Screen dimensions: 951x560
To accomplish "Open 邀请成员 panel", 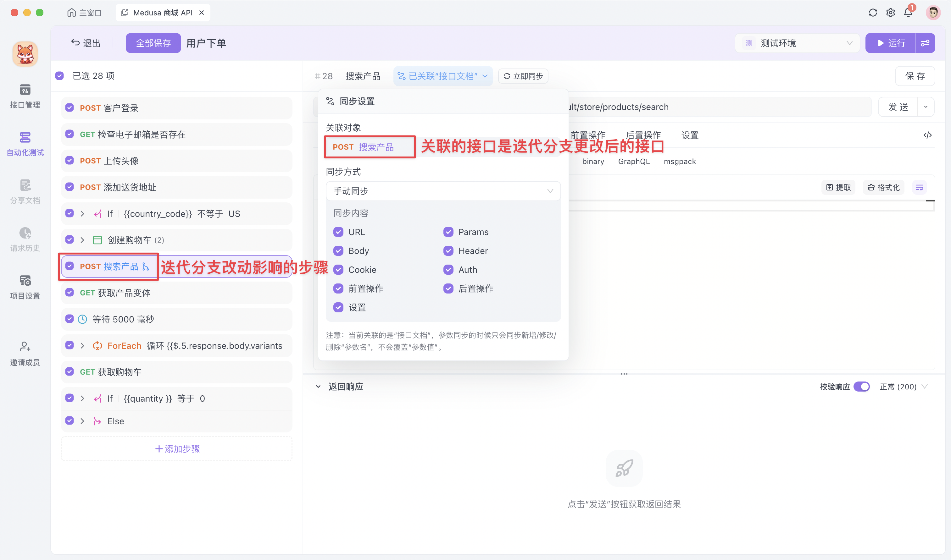I will [25, 353].
